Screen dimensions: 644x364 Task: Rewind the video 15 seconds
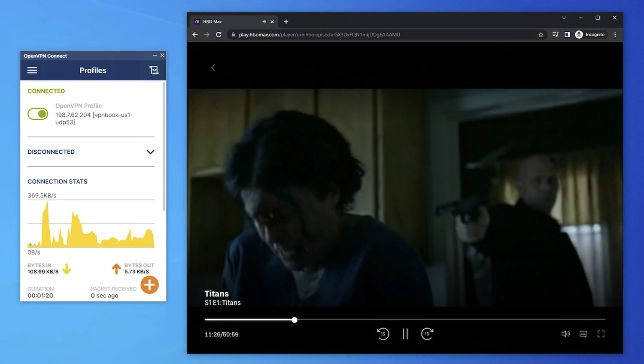click(383, 334)
